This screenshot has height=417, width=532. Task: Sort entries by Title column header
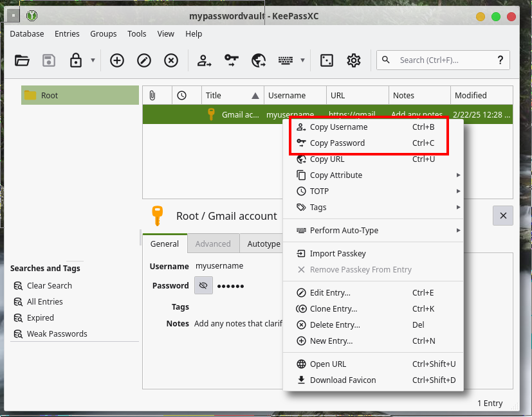click(233, 96)
